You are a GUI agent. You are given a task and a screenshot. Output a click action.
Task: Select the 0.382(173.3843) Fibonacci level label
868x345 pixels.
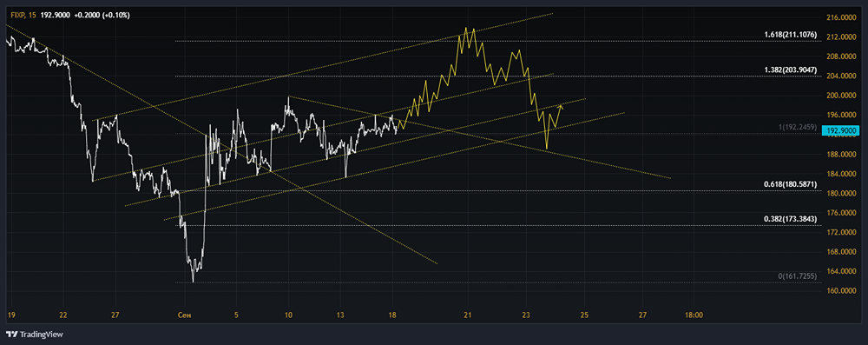(790, 219)
